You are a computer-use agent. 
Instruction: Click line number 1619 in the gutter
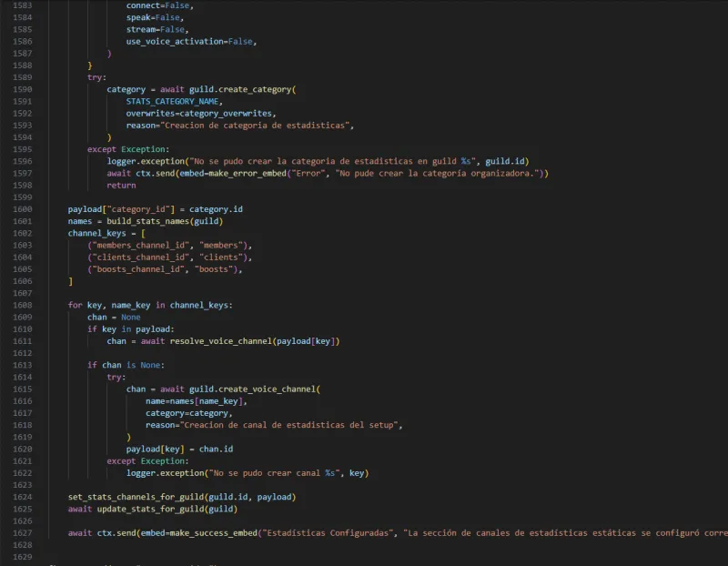click(22, 437)
